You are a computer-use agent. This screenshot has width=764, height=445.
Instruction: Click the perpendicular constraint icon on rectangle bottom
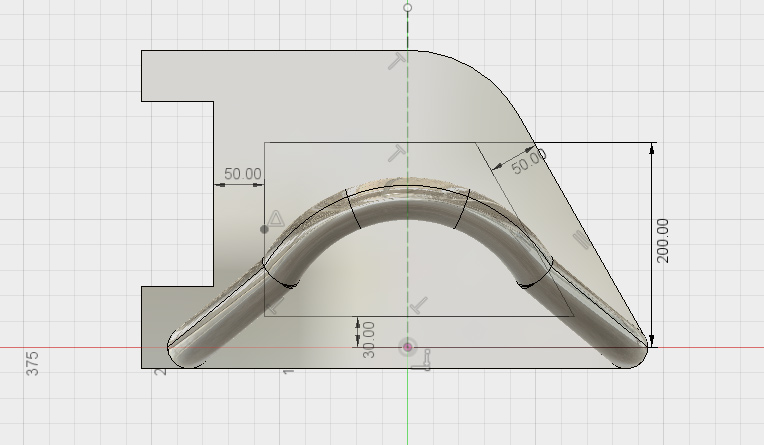pos(419,304)
